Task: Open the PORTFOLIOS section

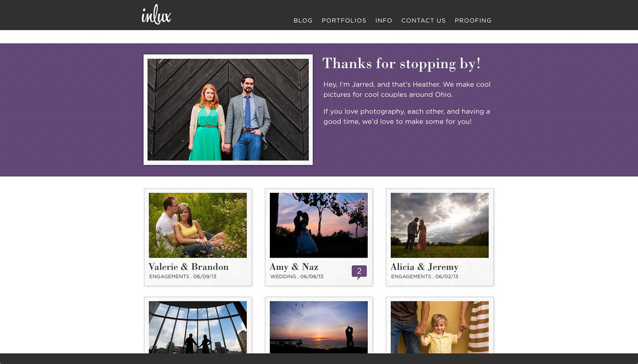Action: [344, 21]
